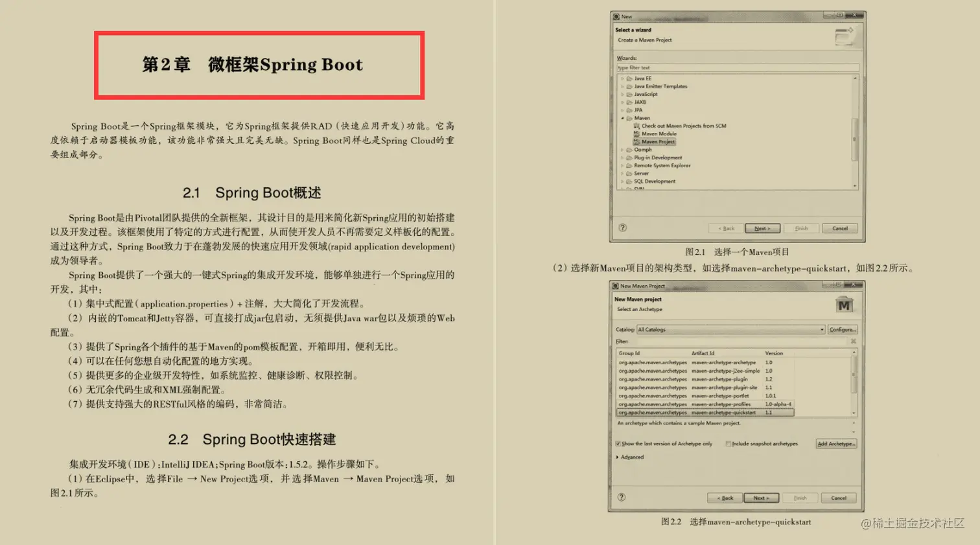The width and height of the screenshot is (980, 545).
Task: Clear the Filter field using the X icon
Action: [x=853, y=342]
